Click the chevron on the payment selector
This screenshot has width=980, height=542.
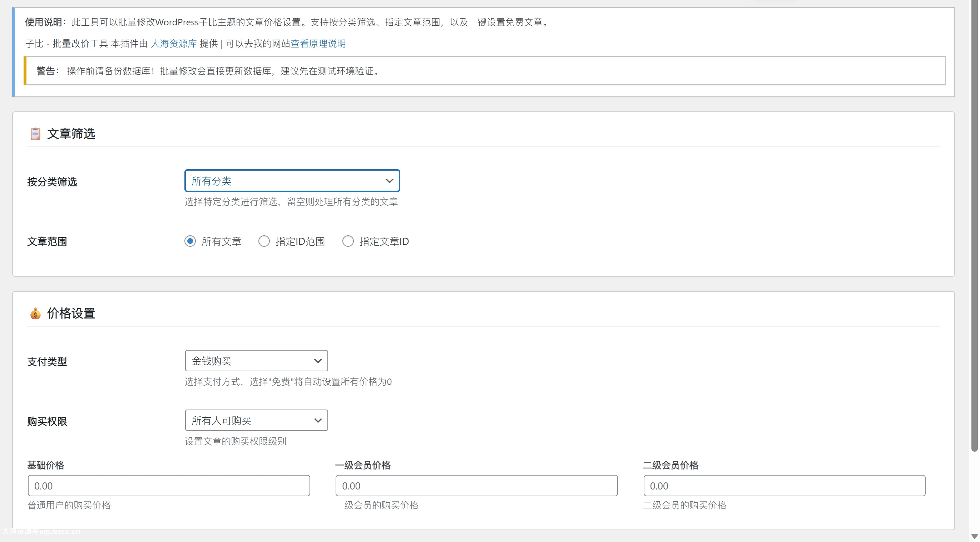pyautogui.click(x=318, y=361)
